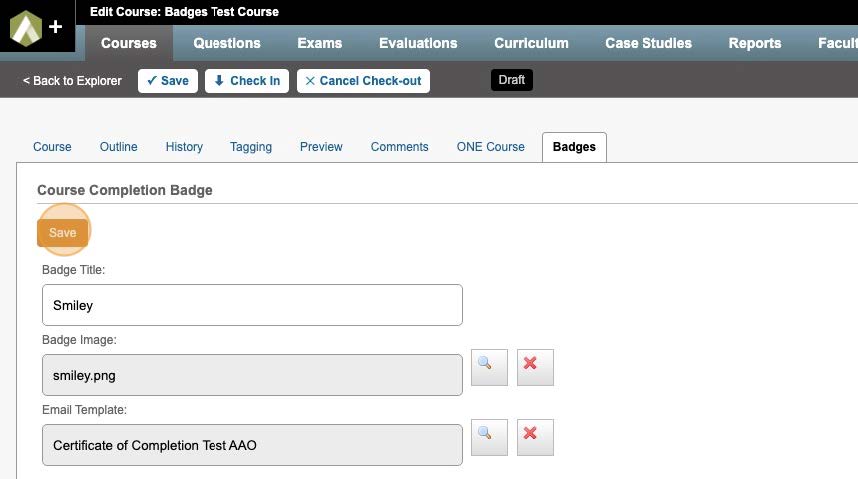
Task: Search for an Email Template
Action: 489,437
